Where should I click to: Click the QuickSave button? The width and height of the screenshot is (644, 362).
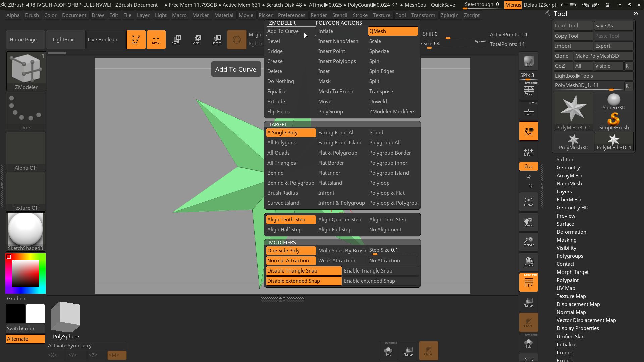tap(443, 5)
